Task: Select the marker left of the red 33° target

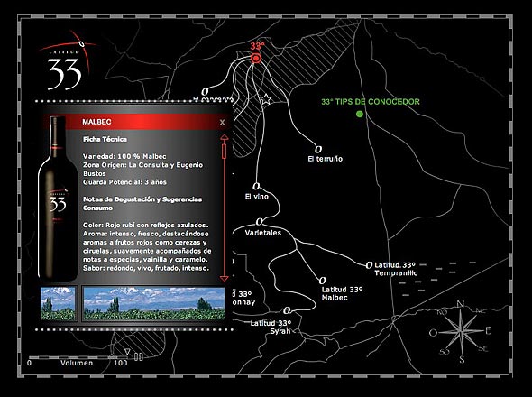Action: click(x=205, y=92)
